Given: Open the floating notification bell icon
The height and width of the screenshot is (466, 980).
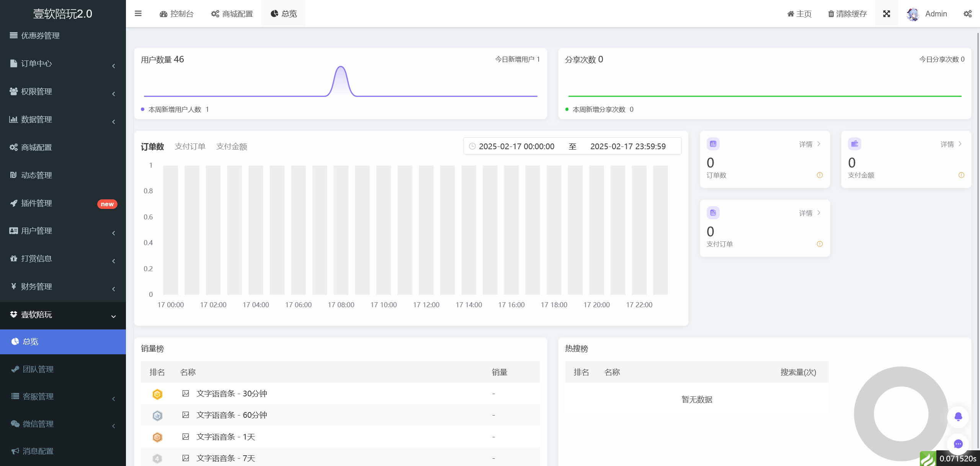Looking at the screenshot, I should (958, 417).
